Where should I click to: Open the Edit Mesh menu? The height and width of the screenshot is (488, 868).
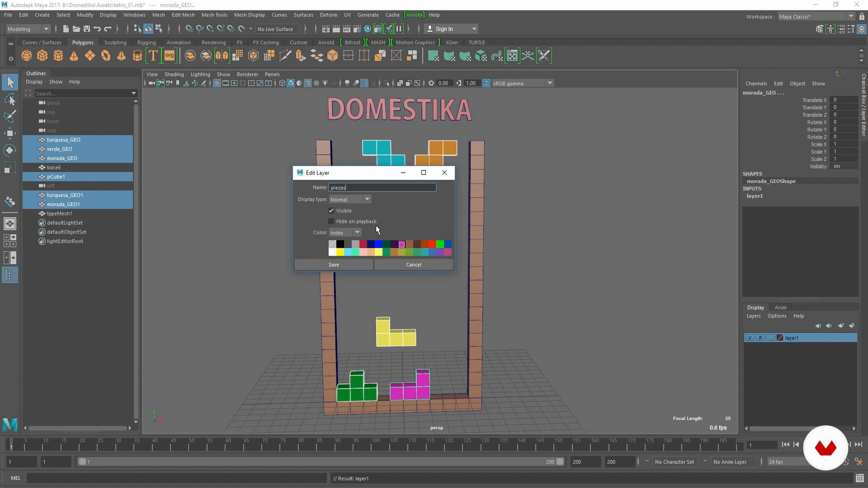click(183, 15)
